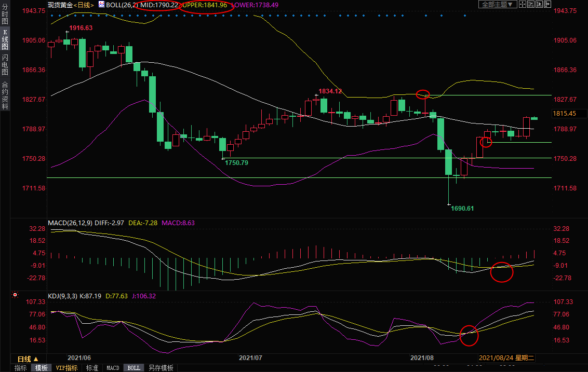Select the 指标 bottom tab
Image resolution: width=588 pixels, height=372 pixels.
pyautogui.click(x=21, y=368)
